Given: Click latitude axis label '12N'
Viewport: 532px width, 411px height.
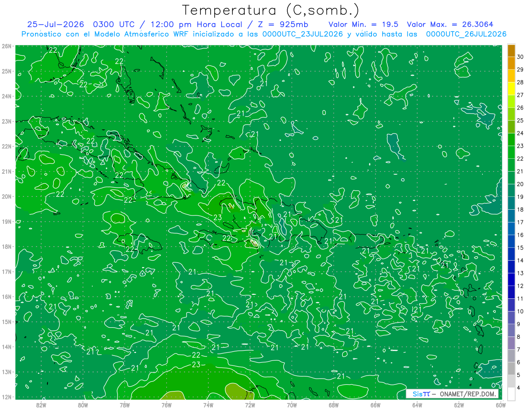Looking at the screenshot, I should coord(7,397).
